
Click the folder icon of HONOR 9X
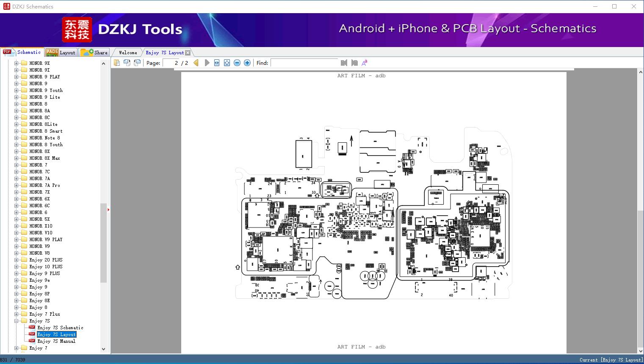[24, 63]
